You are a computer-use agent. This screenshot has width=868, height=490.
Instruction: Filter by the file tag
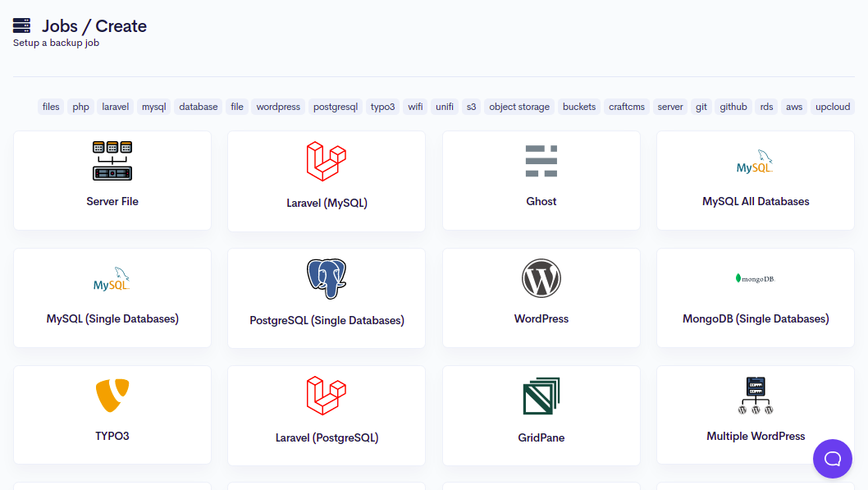coord(237,107)
